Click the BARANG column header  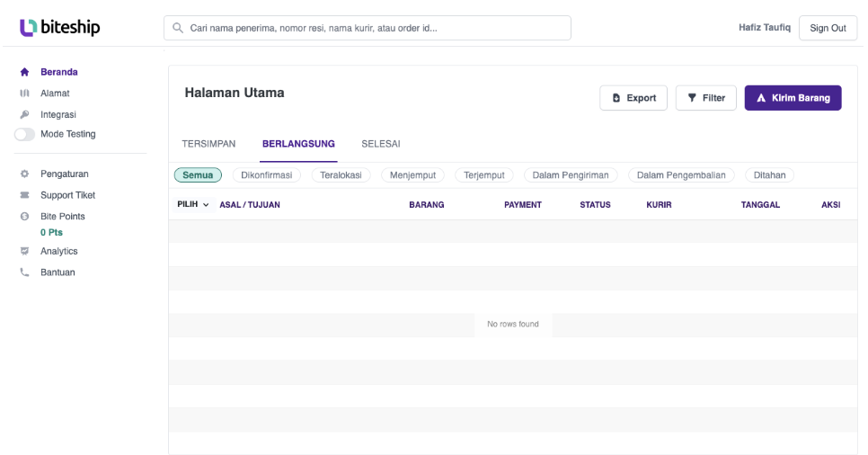pyautogui.click(x=426, y=204)
